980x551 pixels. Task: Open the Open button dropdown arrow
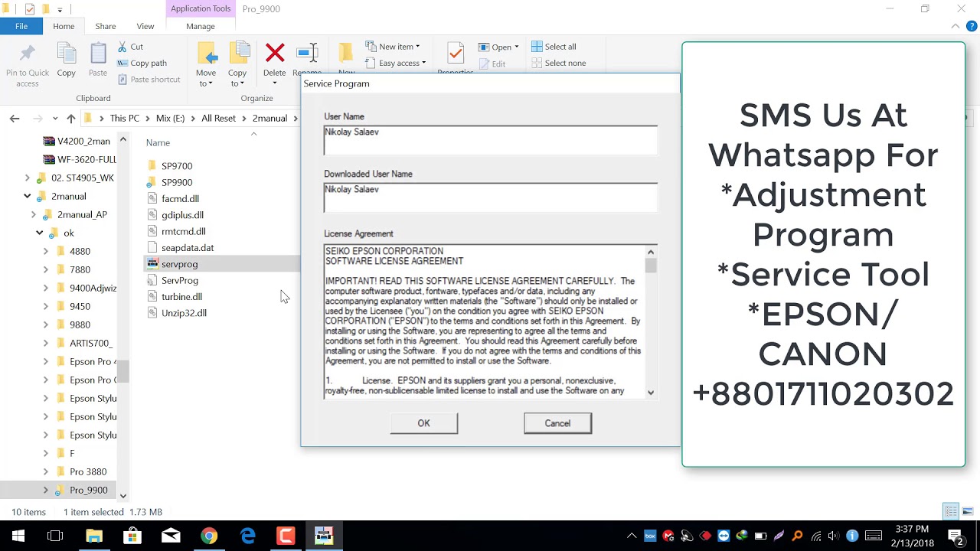pos(517,47)
